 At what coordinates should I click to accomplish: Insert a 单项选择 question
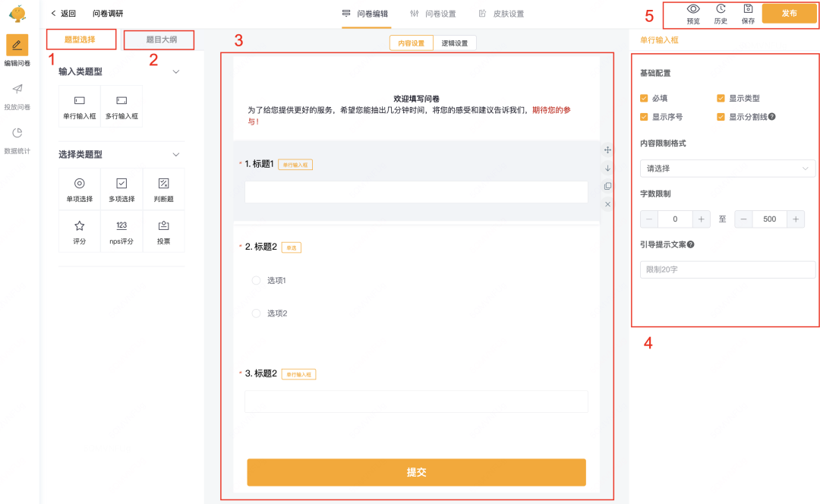point(80,189)
